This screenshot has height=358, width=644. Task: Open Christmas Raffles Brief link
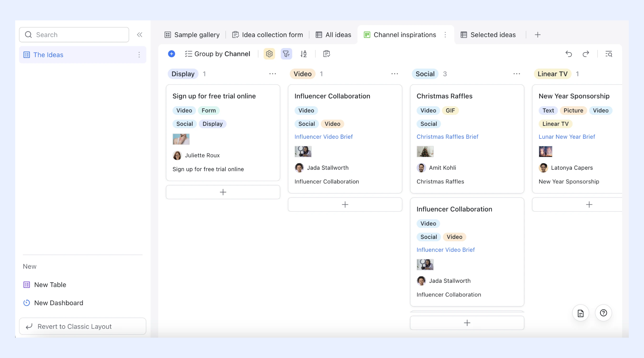[x=447, y=137]
